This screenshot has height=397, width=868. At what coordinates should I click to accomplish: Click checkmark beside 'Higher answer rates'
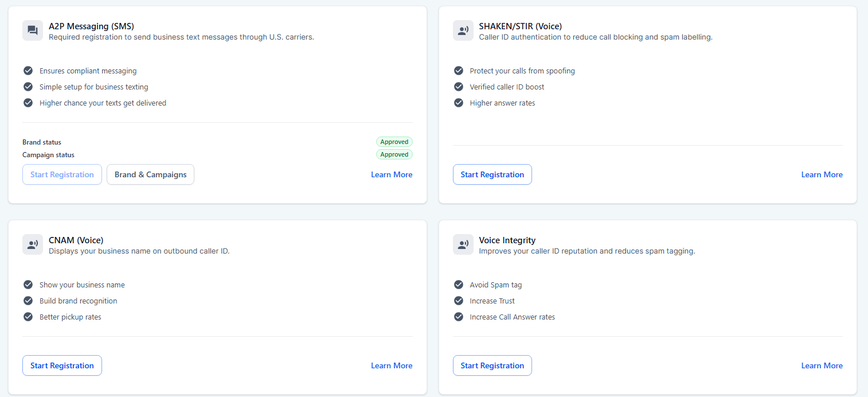coord(458,103)
